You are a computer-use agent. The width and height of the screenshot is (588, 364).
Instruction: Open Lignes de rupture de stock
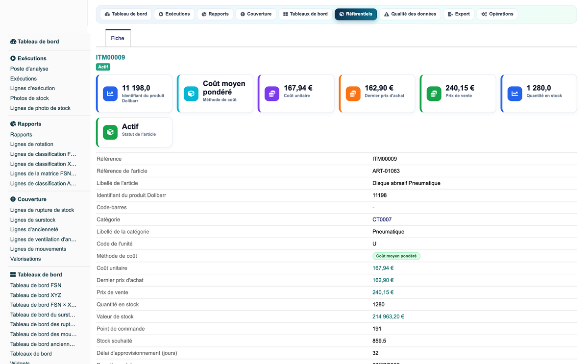(x=42, y=210)
